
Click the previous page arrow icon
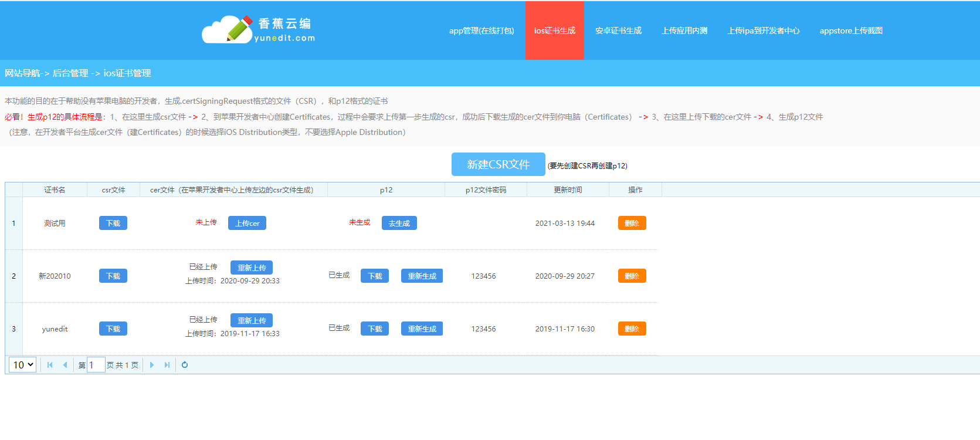[65, 365]
